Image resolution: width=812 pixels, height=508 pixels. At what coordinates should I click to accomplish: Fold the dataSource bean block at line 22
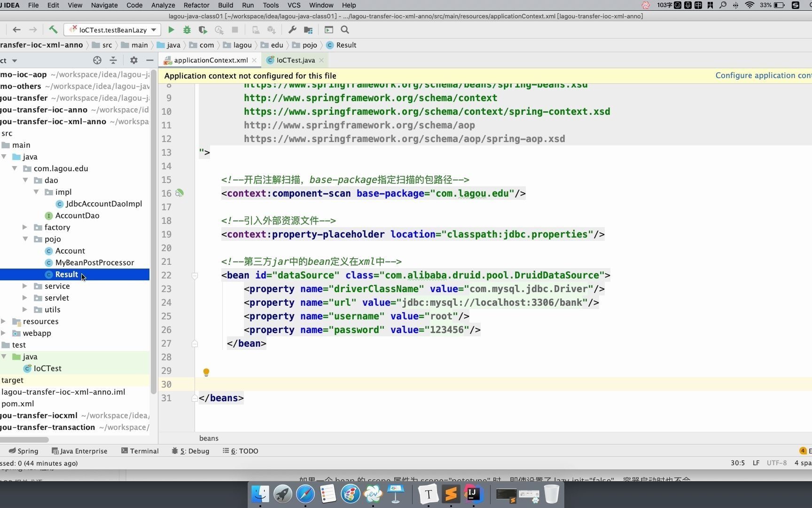pyautogui.click(x=195, y=276)
